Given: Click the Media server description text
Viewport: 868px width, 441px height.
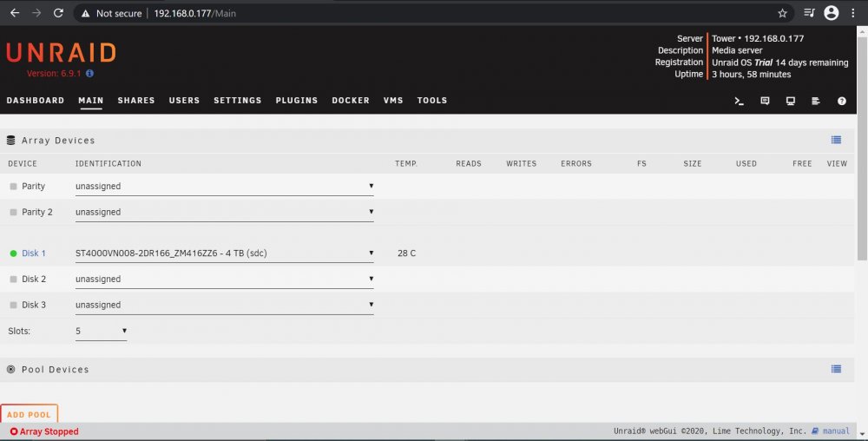Looking at the screenshot, I should 737,50.
